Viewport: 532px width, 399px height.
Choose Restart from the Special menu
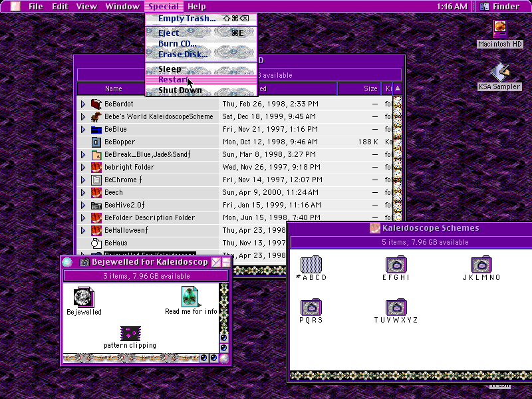coord(201,80)
